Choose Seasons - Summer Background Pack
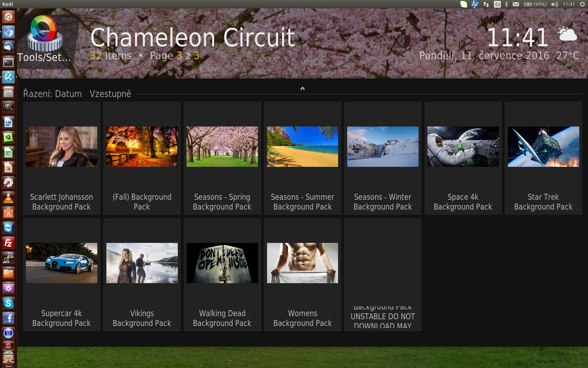588x368 pixels. tap(302, 158)
